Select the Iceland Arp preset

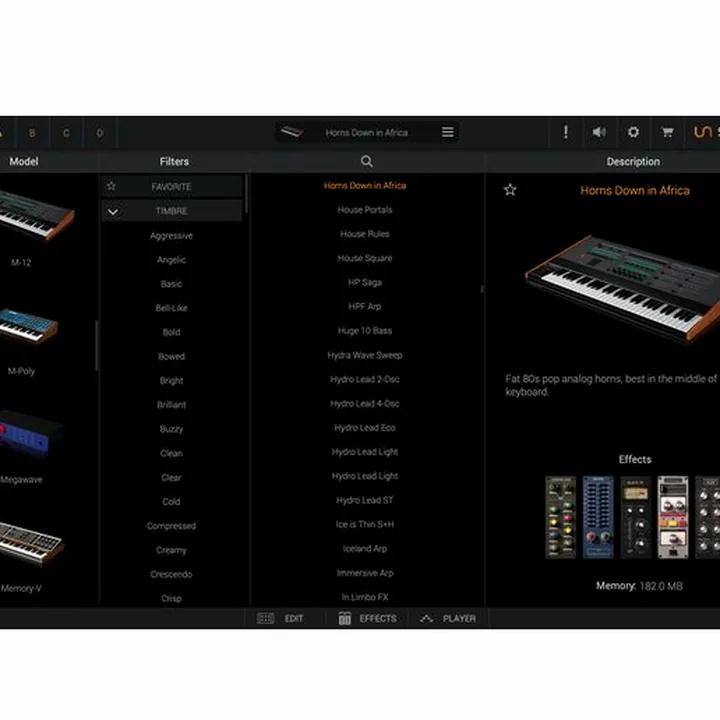click(x=365, y=548)
